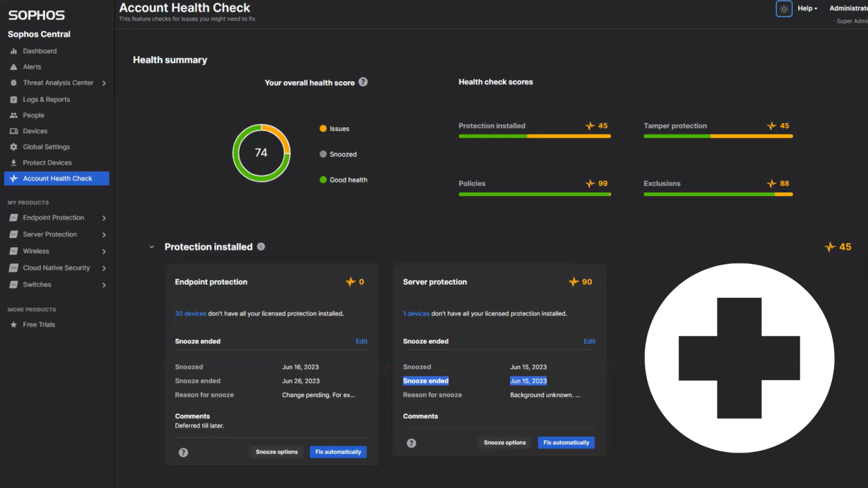Click the Policies score progress bar
This screenshot has height=488, width=868.
535,194
